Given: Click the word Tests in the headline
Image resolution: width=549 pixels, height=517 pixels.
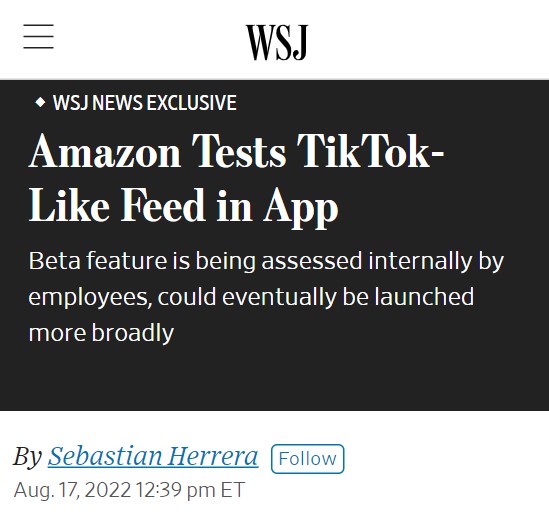Looking at the screenshot, I should click(x=239, y=151).
